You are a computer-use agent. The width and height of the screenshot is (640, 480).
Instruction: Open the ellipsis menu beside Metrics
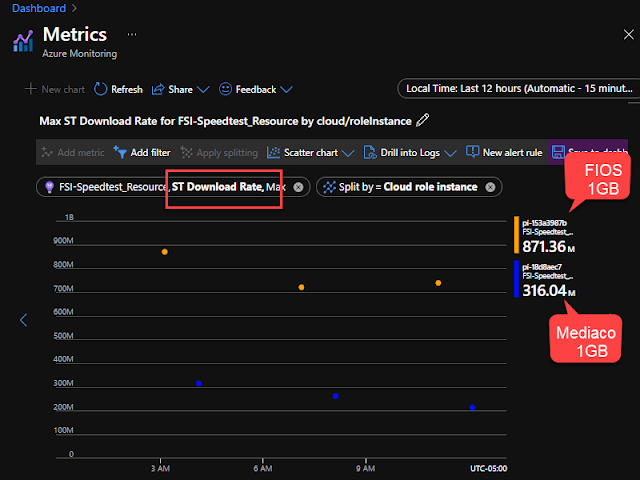click(x=132, y=34)
